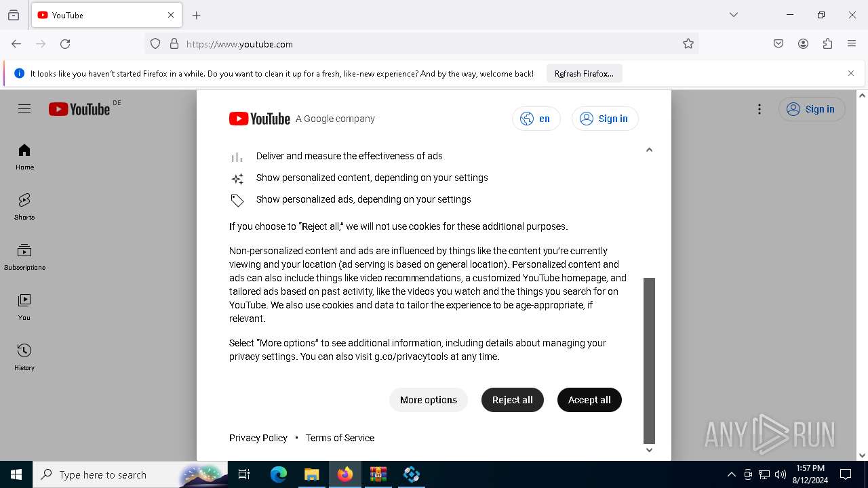The height and width of the screenshot is (488, 868).
Task: Open YouTube hamburger guide menu
Action: click(x=24, y=109)
